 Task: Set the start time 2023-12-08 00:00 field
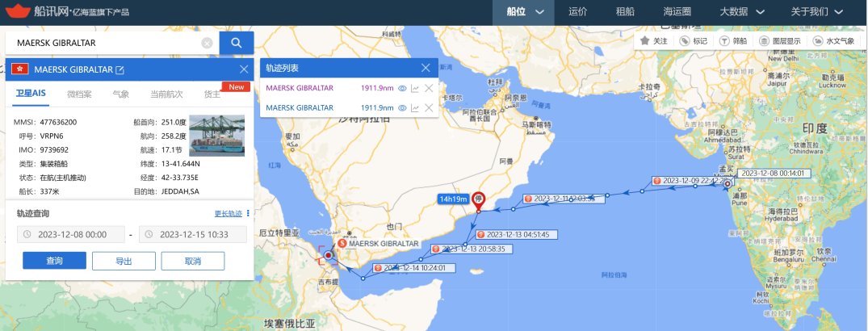coord(71,235)
